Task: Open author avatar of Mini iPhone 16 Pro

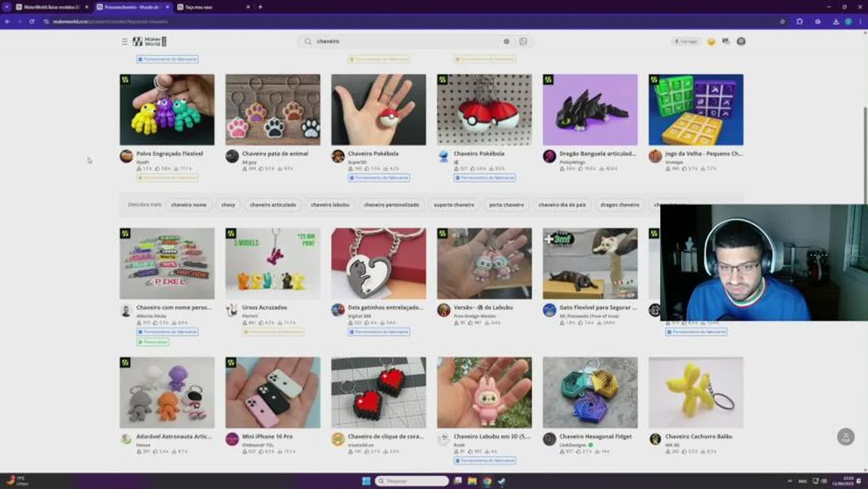Action: pos(232,439)
